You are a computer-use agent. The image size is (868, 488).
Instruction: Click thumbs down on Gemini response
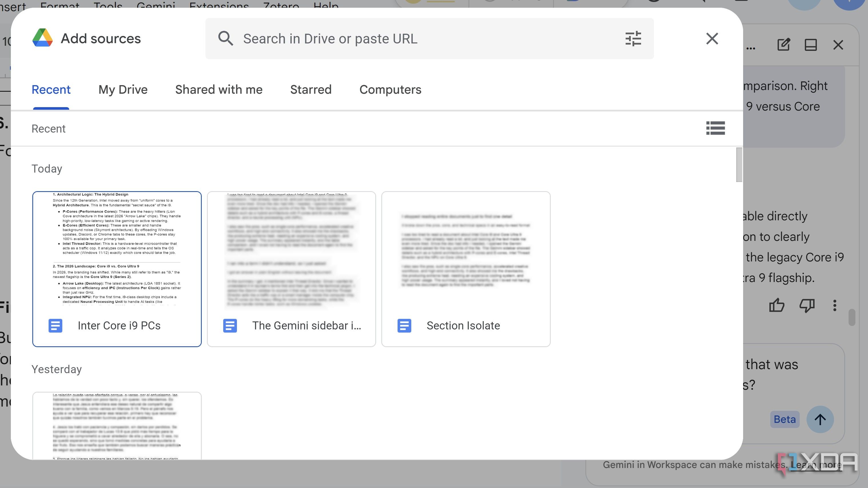[807, 305]
